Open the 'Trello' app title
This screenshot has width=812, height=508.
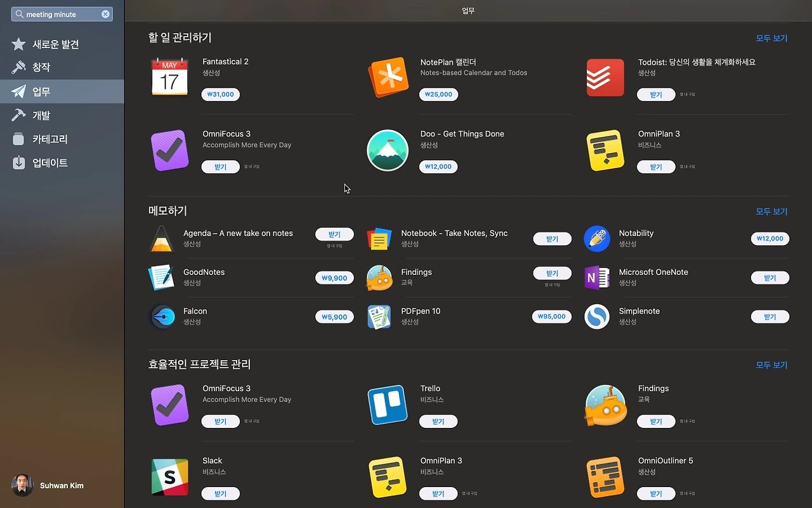(x=430, y=389)
